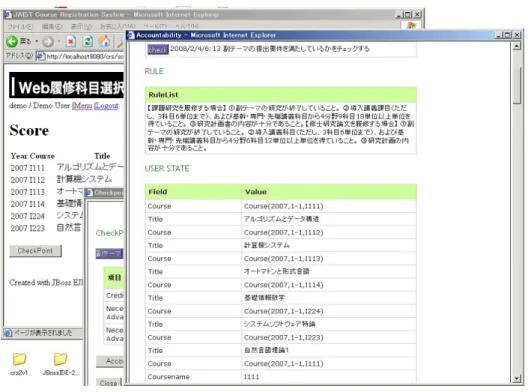Select the I111 value next to Coursename
The width and height of the screenshot is (528, 392).
(329, 377)
